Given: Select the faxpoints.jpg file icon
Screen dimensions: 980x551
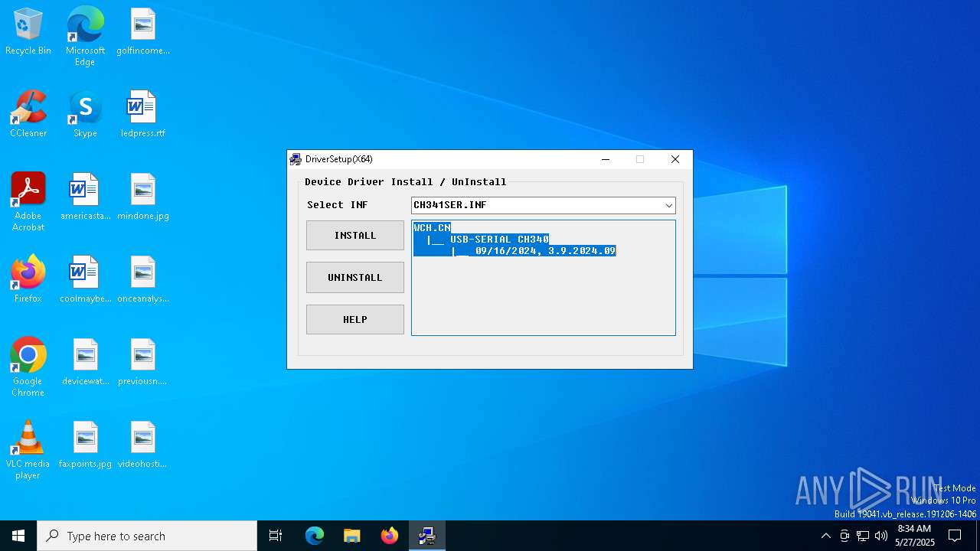Looking at the screenshot, I should pos(85,445).
